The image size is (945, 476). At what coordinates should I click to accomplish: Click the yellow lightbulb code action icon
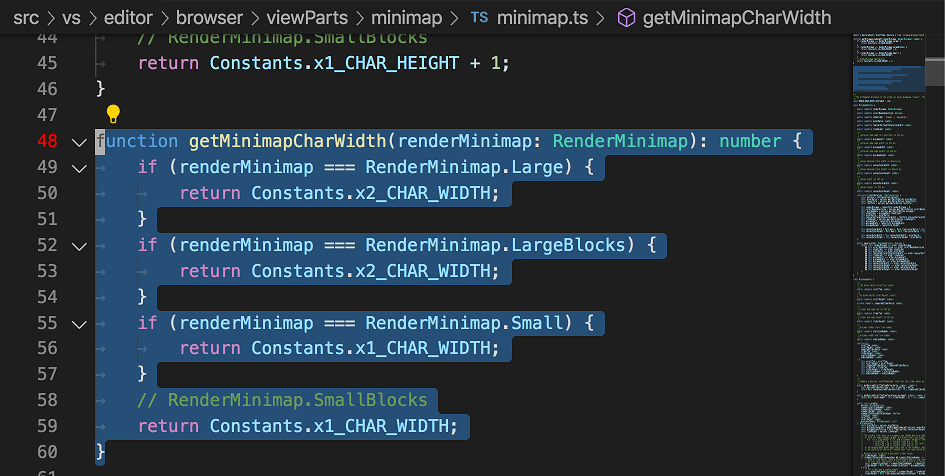113,114
